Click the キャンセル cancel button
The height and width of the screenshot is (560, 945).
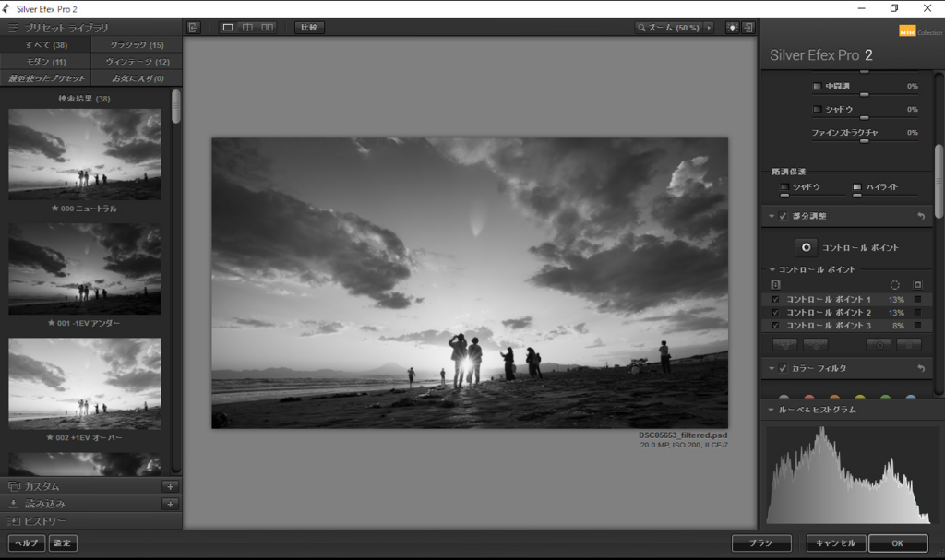(836, 543)
